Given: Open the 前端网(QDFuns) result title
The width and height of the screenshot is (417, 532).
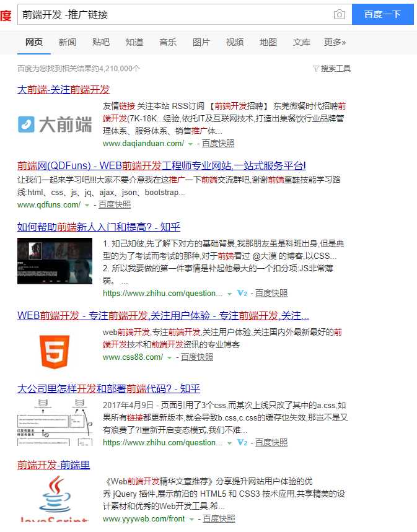Looking at the screenshot, I should point(162,165).
